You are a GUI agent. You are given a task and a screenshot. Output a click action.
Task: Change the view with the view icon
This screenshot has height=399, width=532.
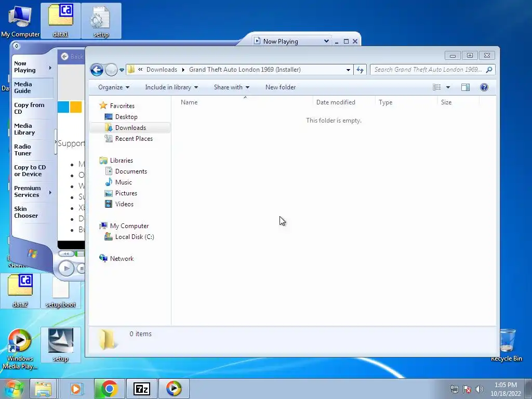point(436,87)
